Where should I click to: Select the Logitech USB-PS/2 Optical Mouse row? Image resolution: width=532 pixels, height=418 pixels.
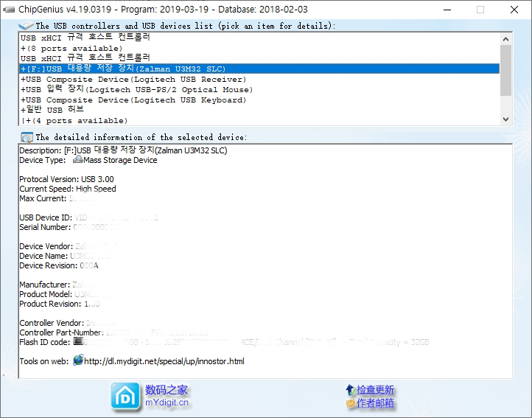pos(259,89)
